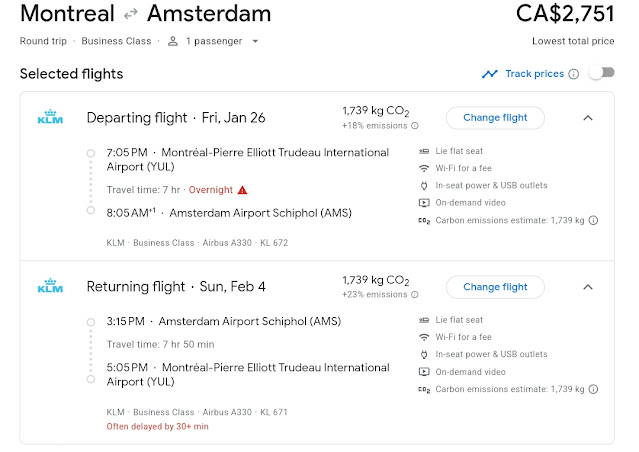Click the Round trip label
The image size is (639, 452).
click(42, 41)
